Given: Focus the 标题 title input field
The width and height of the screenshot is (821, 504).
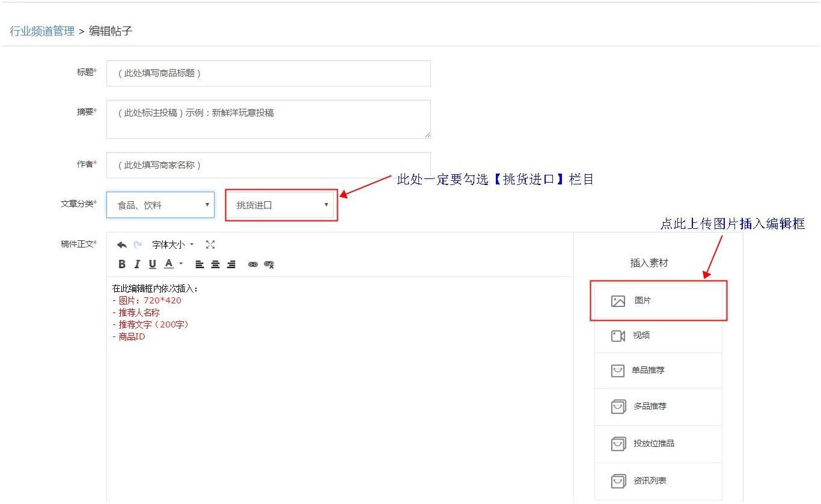Looking at the screenshot, I should pyautogui.click(x=269, y=73).
